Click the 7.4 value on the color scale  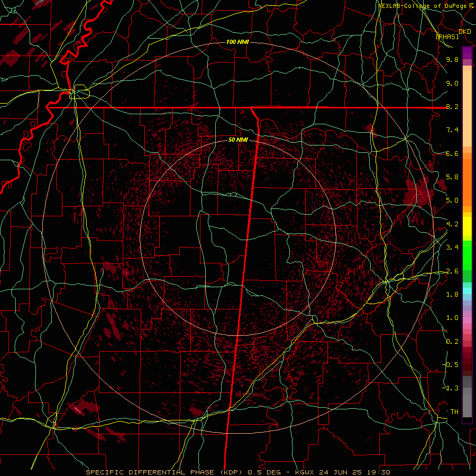tap(452, 130)
